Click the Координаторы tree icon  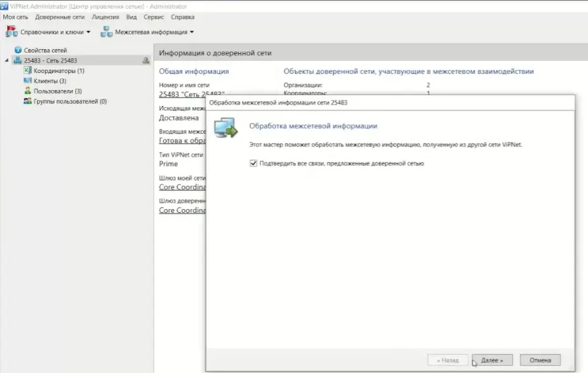(x=27, y=70)
